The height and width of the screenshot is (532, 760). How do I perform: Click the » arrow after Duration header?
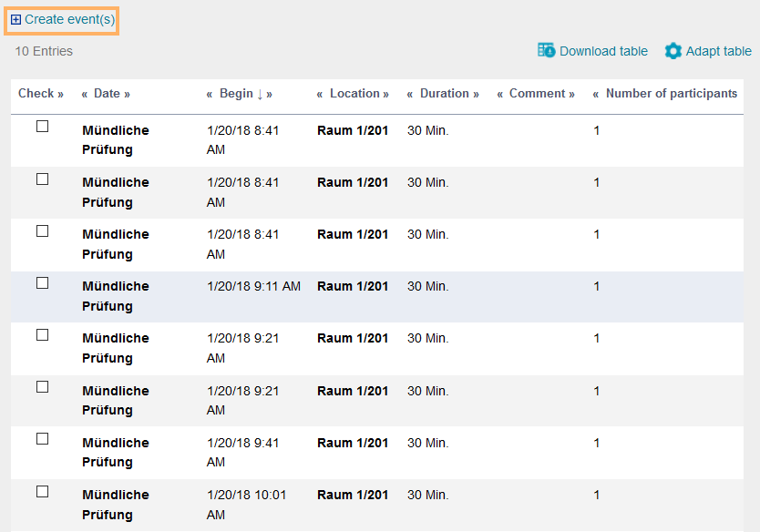[x=476, y=94]
